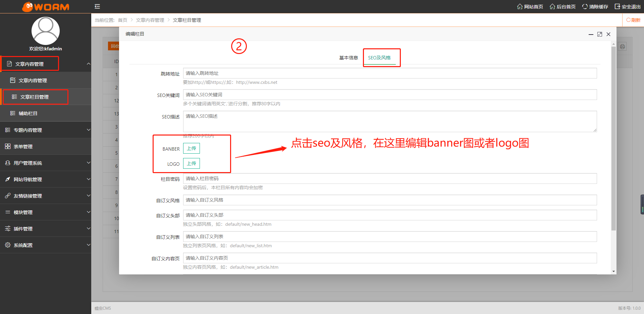The height and width of the screenshot is (314, 644).
Task: Click the 自订义列表 input field
Action: click(x=390, y=237)
